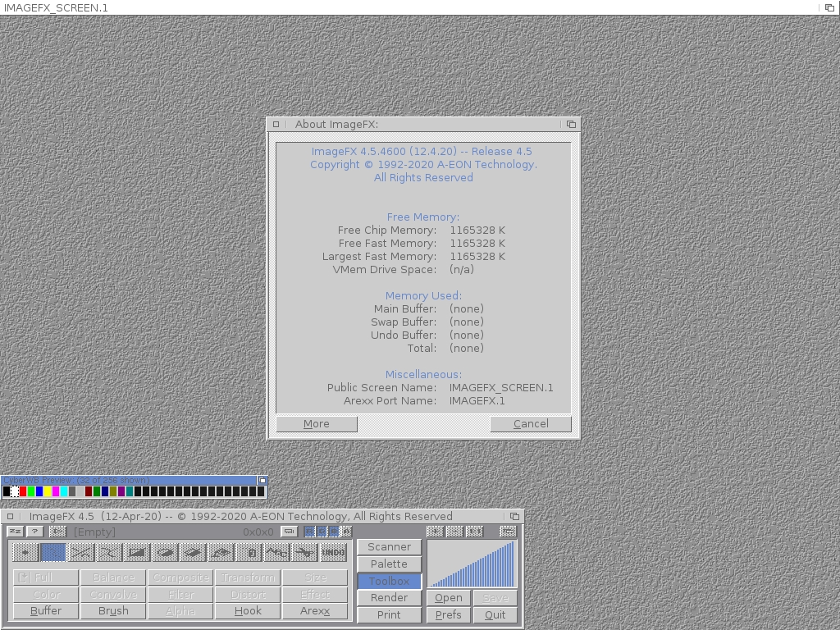Pick the yellow swatch in CyberWB Preview
Viewport: 840px width, 630px height.
48,491
